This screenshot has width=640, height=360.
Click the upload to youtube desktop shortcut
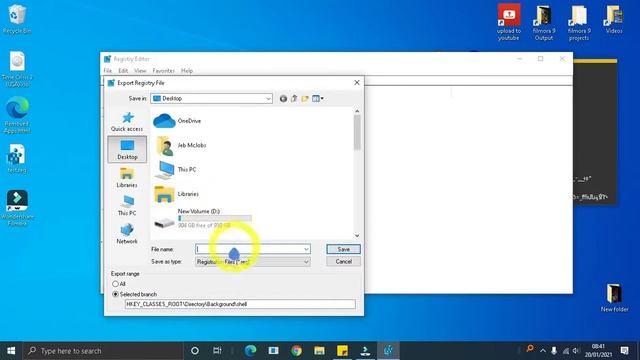coord(509,22)
